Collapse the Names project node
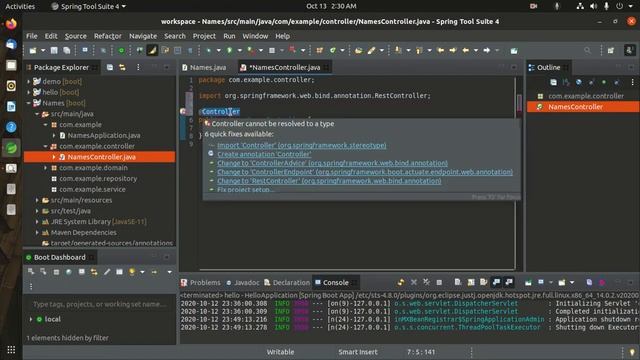Image resolution: width=640 pixels, height=360 pixels. (29, 103)
